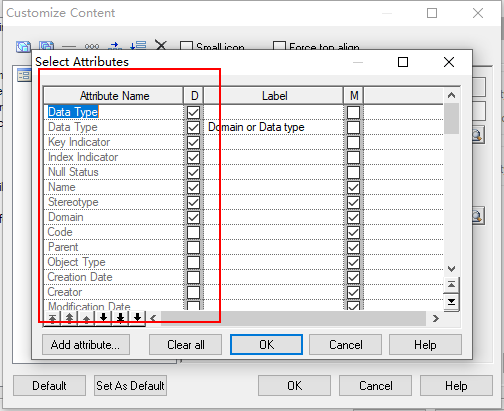This screenshot has height=411, width=504.
Task: Click the M column header
Action: point(354,96)
